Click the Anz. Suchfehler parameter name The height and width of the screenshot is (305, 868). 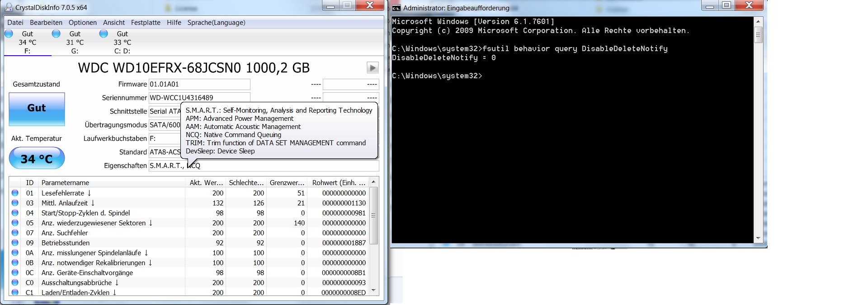(65, 233)
